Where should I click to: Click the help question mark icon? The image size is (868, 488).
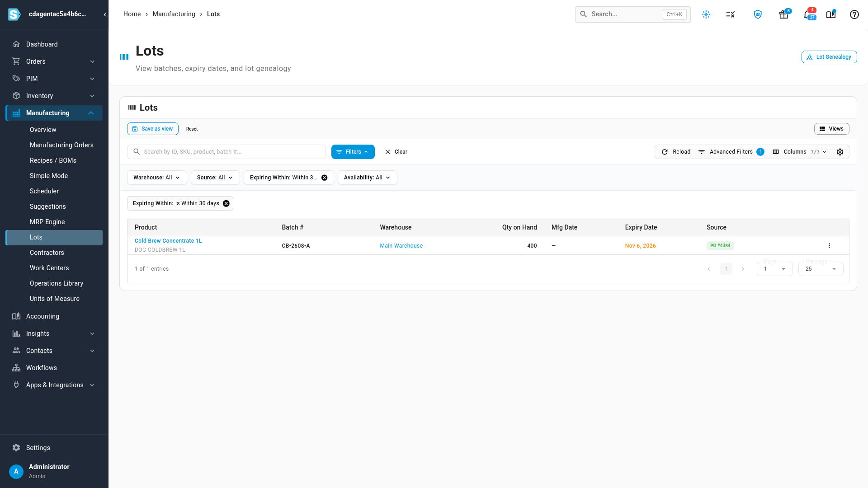tap(854, 14)
